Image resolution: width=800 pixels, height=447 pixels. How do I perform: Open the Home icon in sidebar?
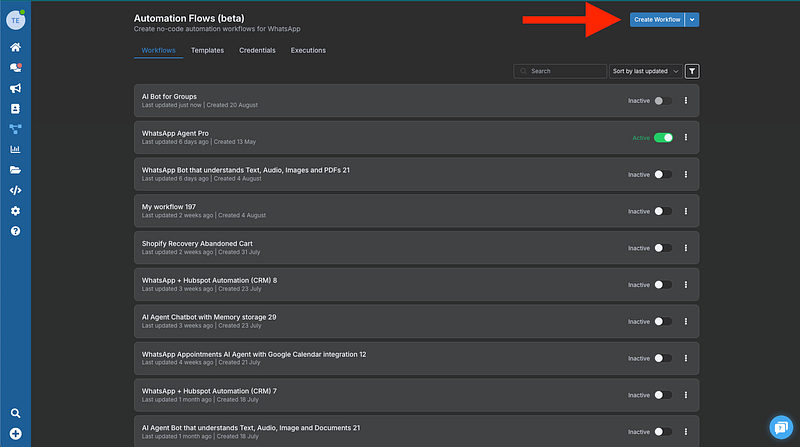tap(15, 47)
